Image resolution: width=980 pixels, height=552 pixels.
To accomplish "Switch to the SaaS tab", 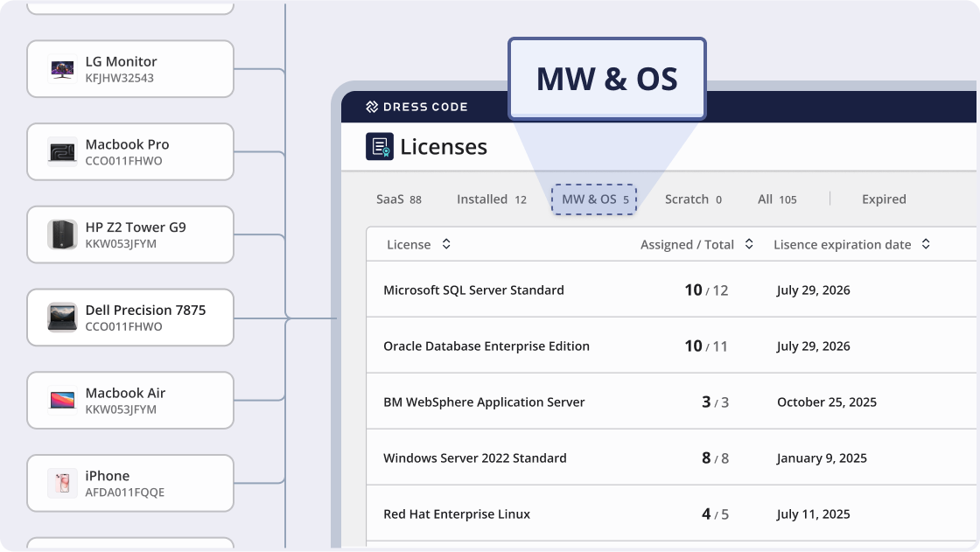I will click(398, 199).
